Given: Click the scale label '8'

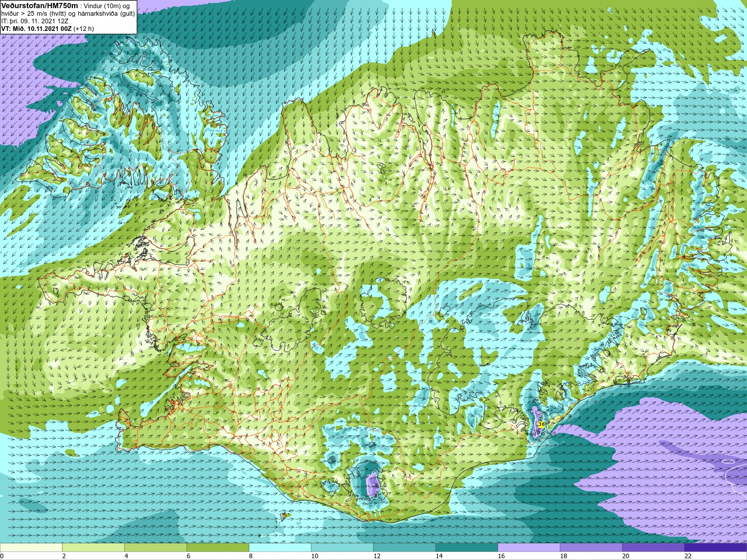Looking at the screenshot, I should coord(251,556).
